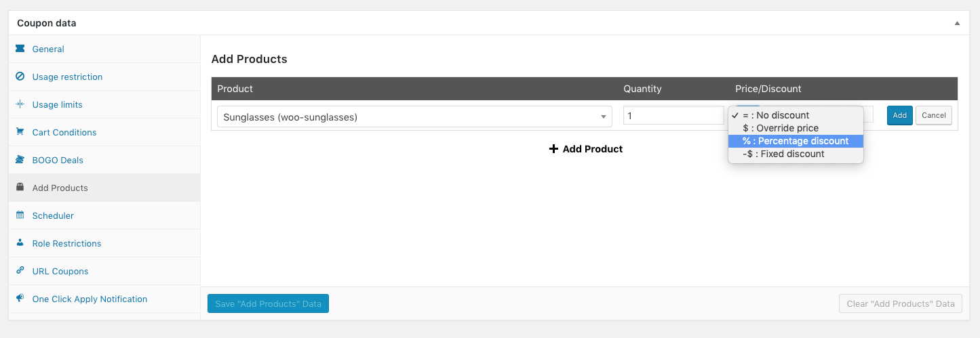
Task: Save the "Add Products" data
Action: point(268,303)
